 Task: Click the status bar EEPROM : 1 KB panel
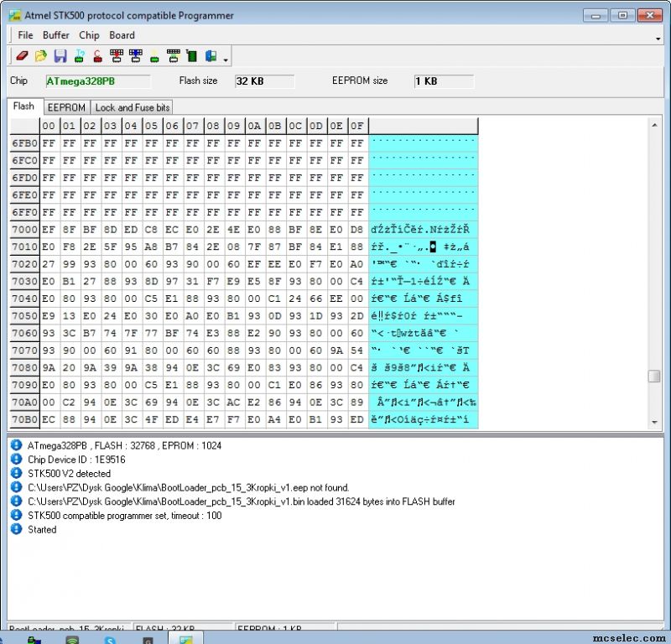[285, 627]
